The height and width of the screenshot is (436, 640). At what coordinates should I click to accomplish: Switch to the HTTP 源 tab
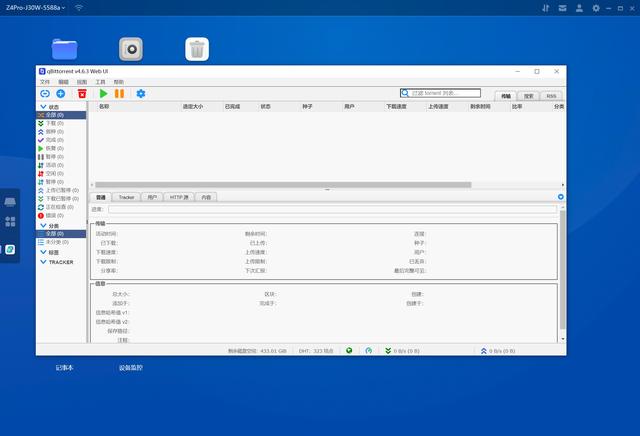point(179,197)
